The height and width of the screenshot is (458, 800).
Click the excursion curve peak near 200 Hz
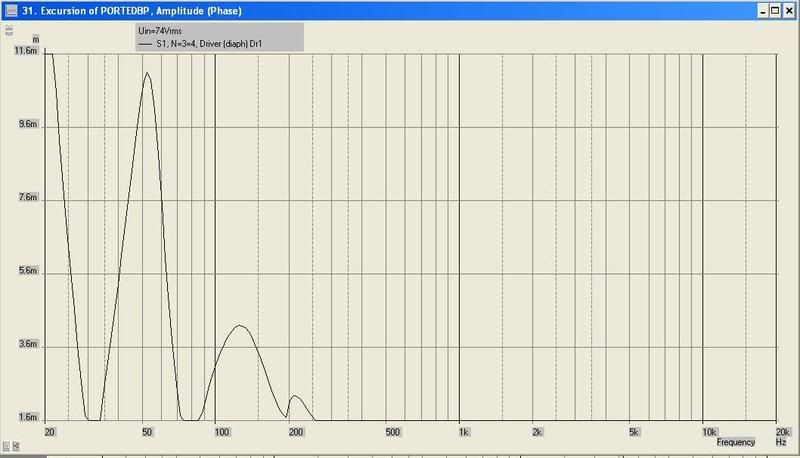point(294,397)
